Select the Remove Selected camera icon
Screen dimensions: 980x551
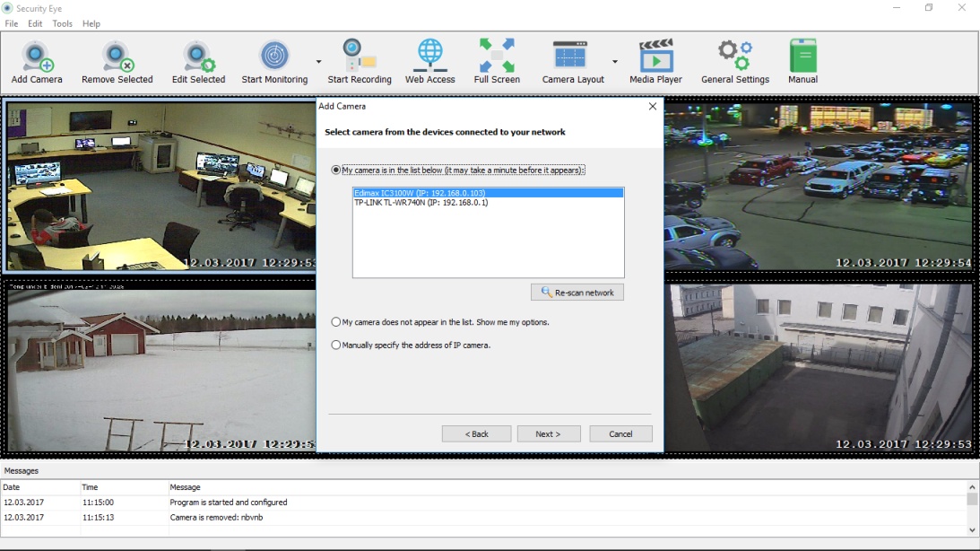click(116, 56)
